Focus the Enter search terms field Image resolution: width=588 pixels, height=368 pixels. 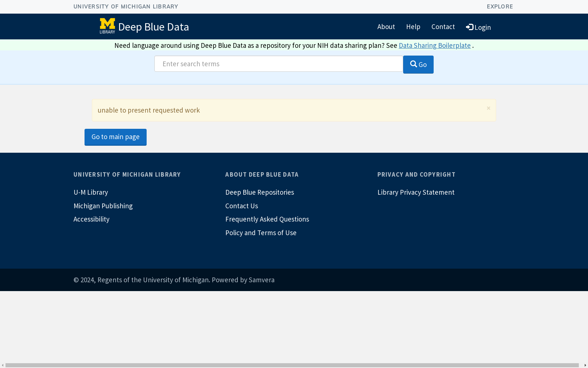(x=279, y=64)
